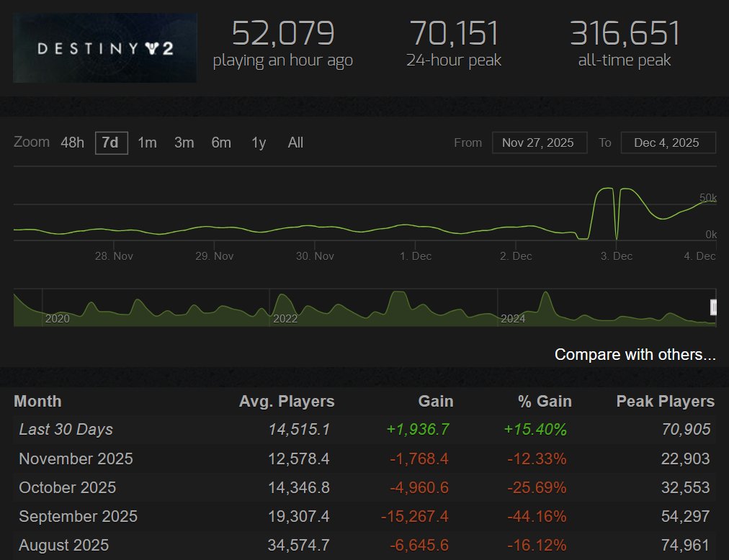Click the Month column header

37,402
